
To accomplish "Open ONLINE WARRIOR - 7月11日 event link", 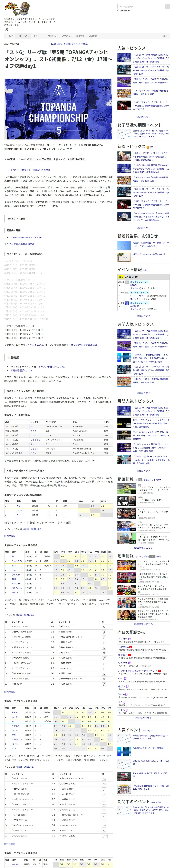I will [x=151, y=763].
